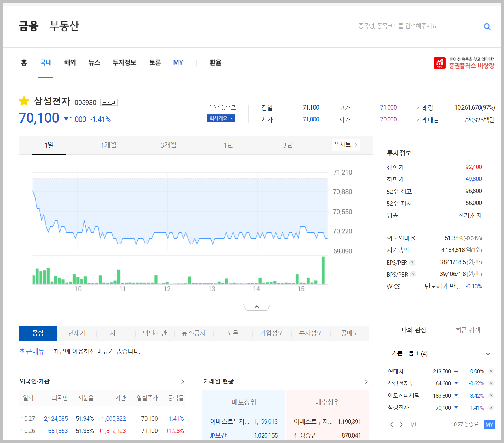Select the 기업정보 tab

point(272,333)
